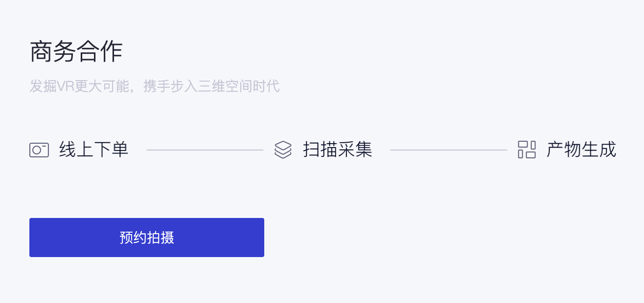The width and height of the screenshot is (644, 303).
Task: Click the 商务合作 heading
Action: point(76,52)
